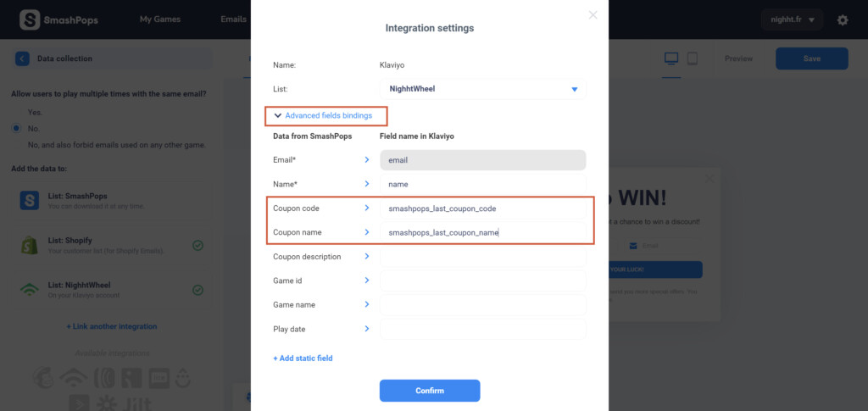Image resolution: width=868 pixels, height=411 pixels.
Task: Switch to desktop preview monitor icon
Action: [671, 58]
